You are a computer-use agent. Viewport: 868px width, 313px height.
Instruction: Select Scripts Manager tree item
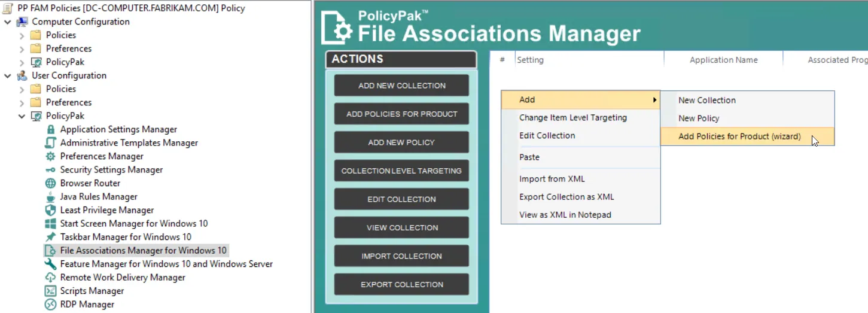pos(92,291)
